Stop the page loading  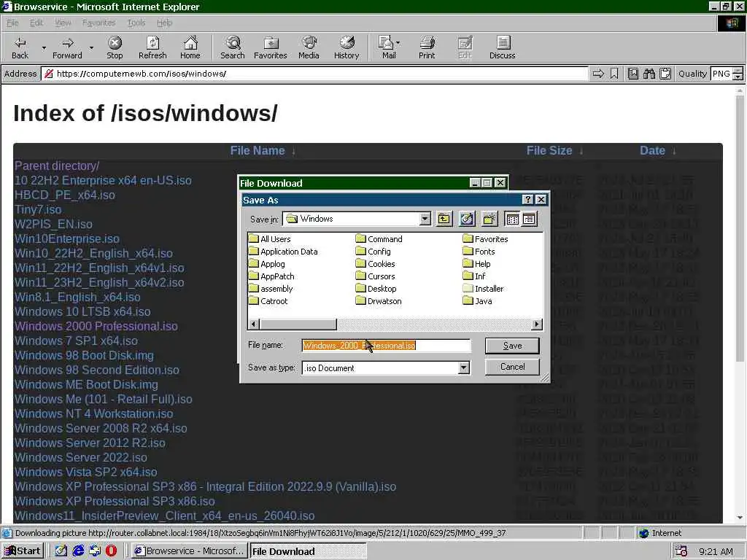115,47
